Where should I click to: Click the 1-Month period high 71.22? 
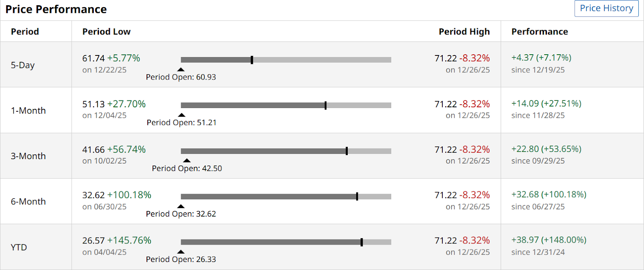[x=446, y=104]
